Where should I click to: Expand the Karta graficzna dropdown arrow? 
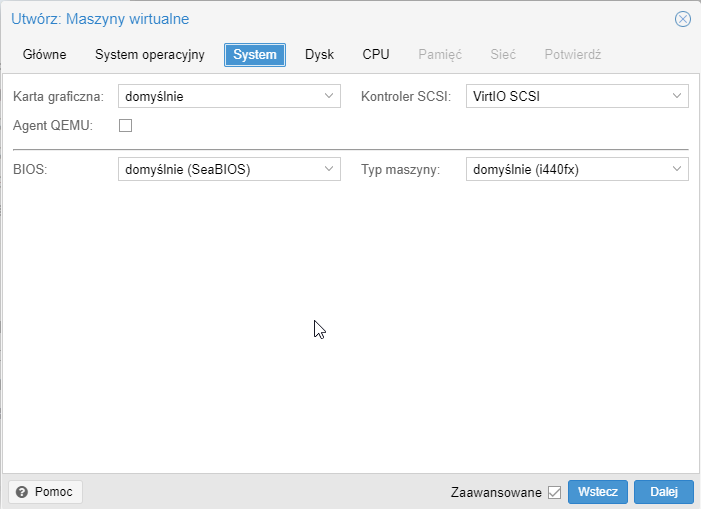330,97
